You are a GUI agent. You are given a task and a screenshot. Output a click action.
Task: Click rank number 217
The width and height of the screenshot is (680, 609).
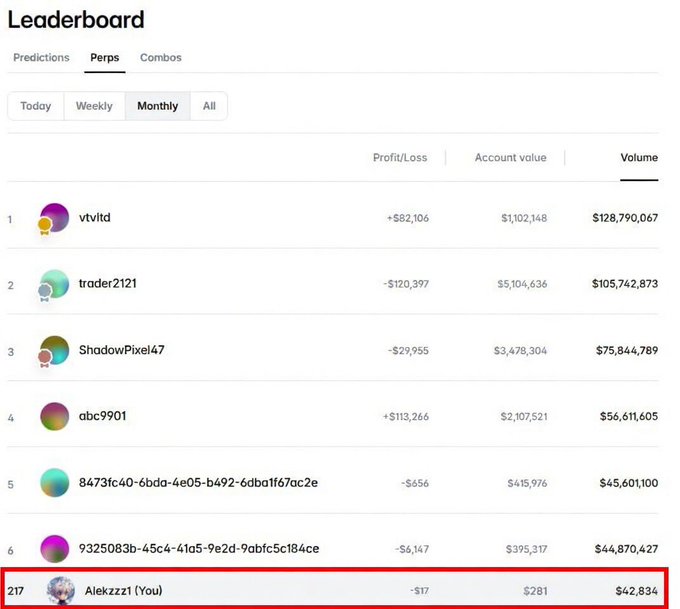[x=16, y=591]
